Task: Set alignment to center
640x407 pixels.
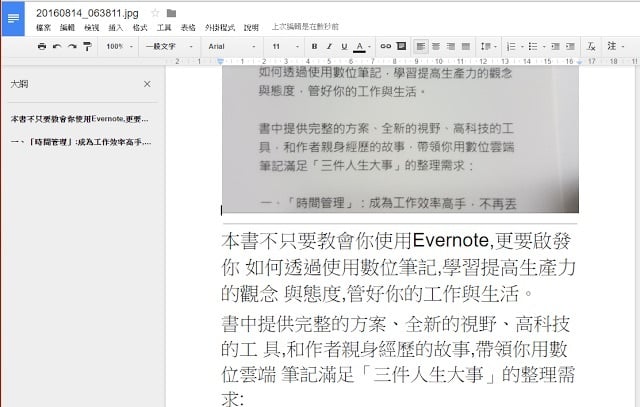Action: [x=436, y=47]
